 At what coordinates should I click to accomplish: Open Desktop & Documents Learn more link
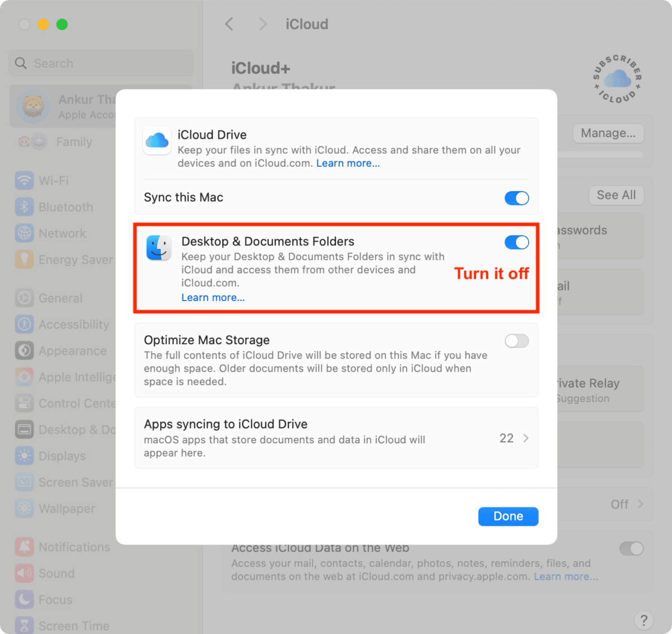(x=213, y=298)
